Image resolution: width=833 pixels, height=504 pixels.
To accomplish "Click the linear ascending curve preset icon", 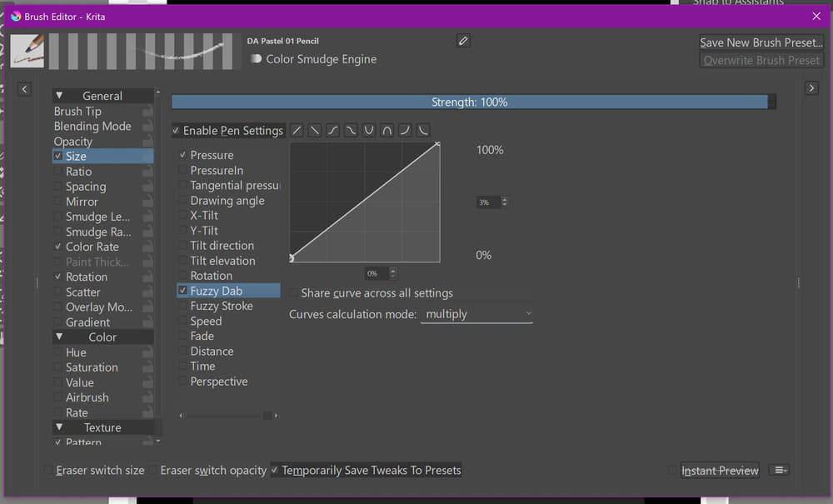I will coord(297,131).
